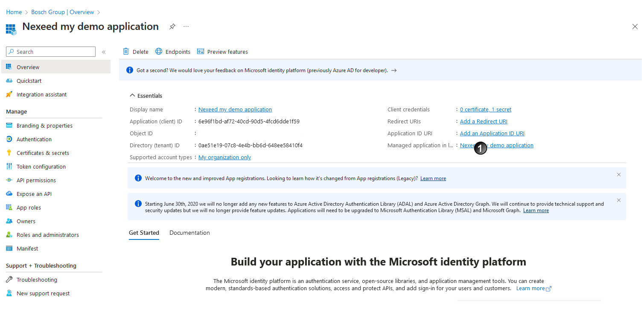Click the Overview icon in sidebar
The image size is (644, 309).
coord(9,67)
